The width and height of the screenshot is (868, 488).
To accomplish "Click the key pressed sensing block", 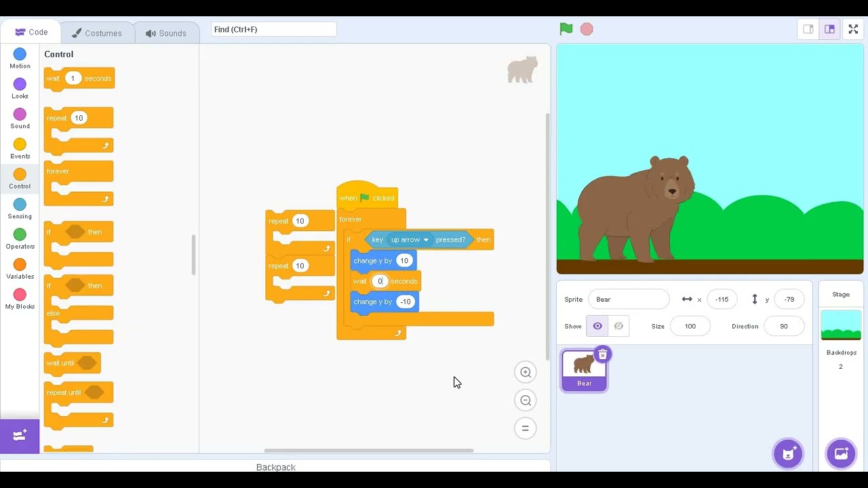I will [x=419, y=239].
